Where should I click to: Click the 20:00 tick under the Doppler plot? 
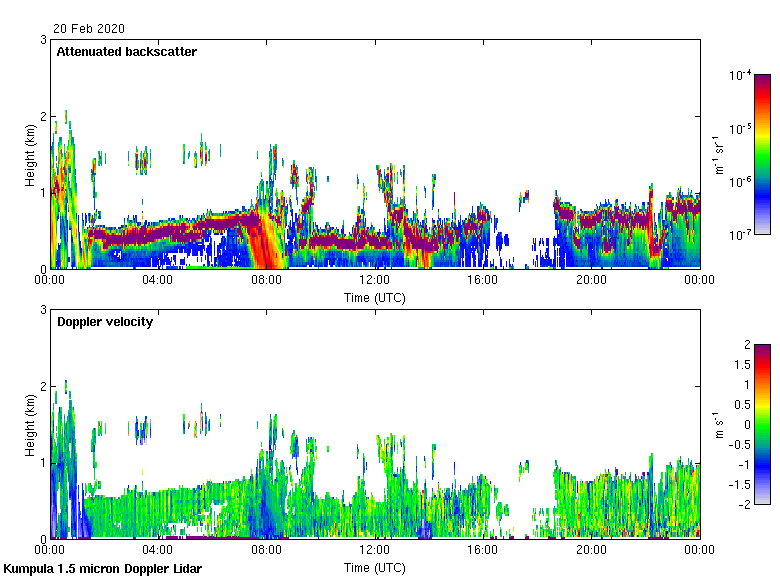pyautogui.click(x=591, y=551)
